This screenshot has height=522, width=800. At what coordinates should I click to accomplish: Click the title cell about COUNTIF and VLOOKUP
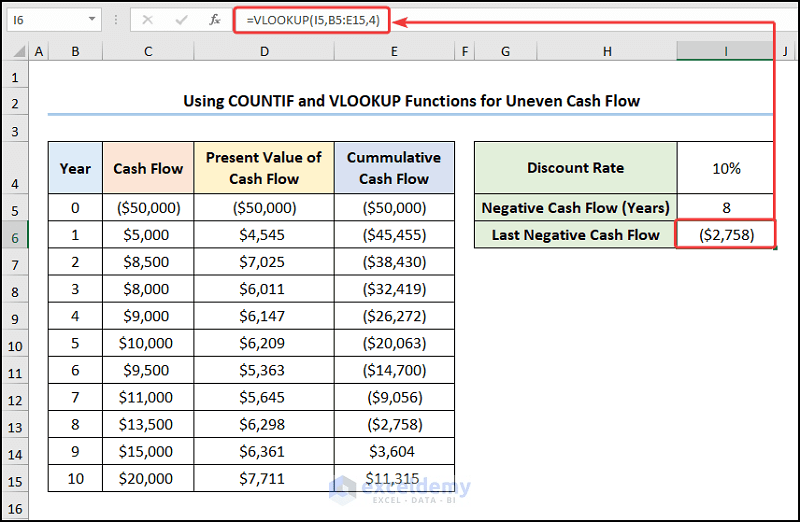click(x=411, y=101)
